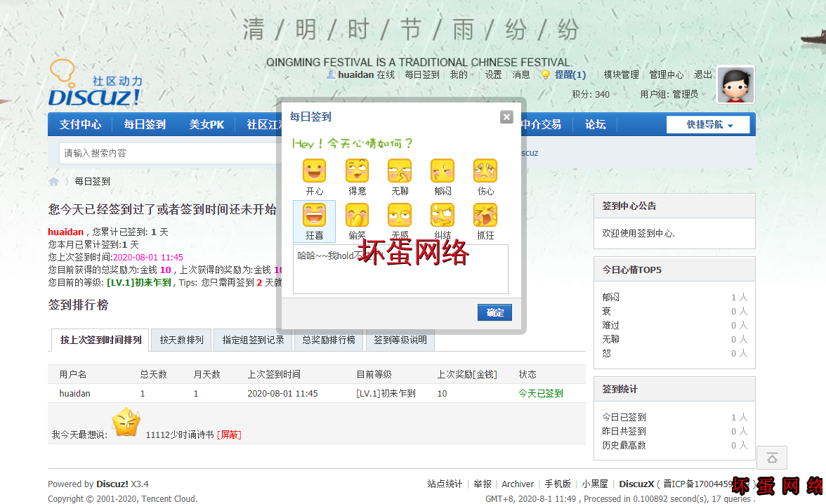The width and height of the screenshot is (826, 504).
Task: Switch to 签到等级说明 tab
Action: 400,340
